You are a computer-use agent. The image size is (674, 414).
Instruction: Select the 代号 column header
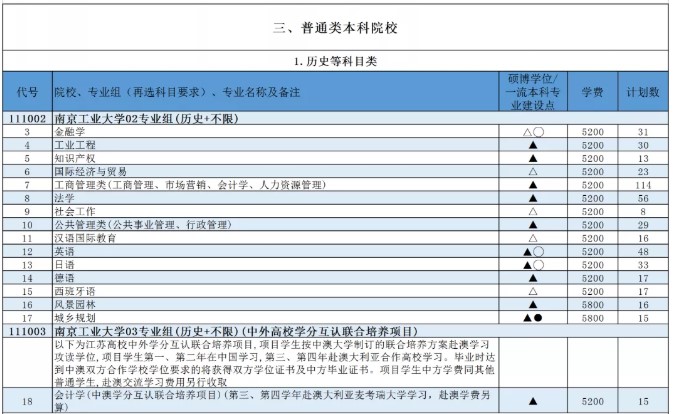pyautogui.click(x=27, y=92)
